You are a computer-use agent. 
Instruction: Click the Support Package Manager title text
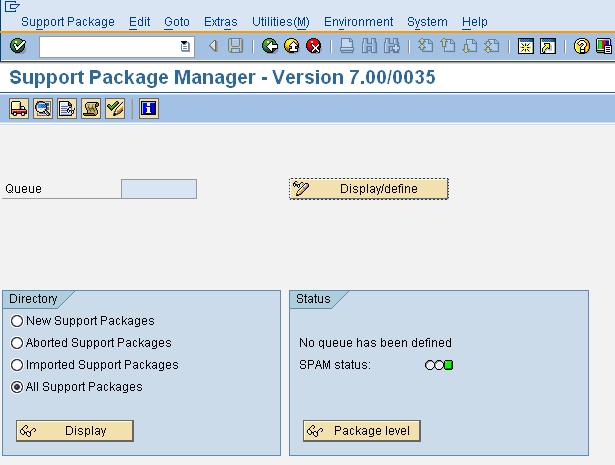click(222, 77)
